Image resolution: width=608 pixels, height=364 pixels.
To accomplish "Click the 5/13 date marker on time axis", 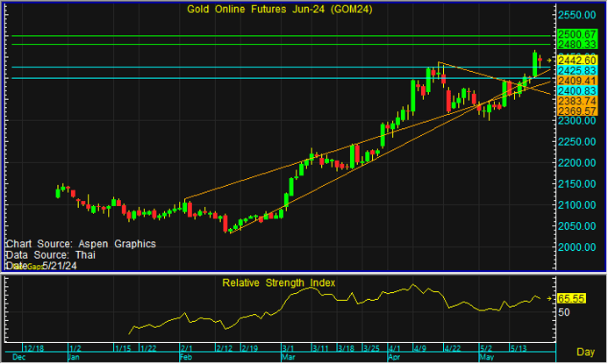I will tap(518, 348).
